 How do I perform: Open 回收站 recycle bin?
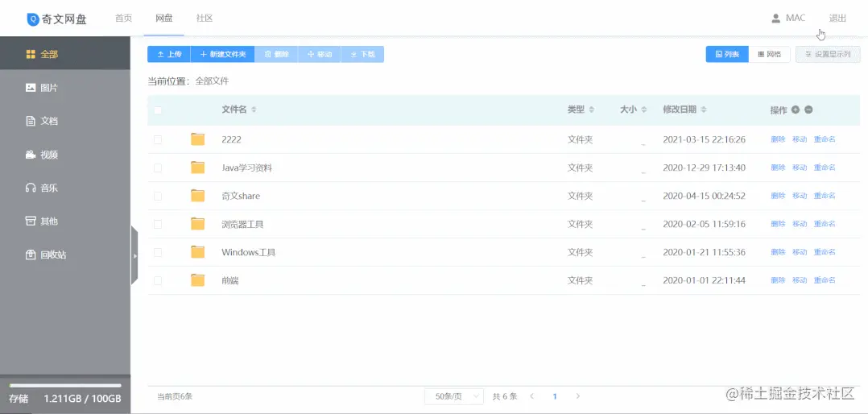pos(65,255)
